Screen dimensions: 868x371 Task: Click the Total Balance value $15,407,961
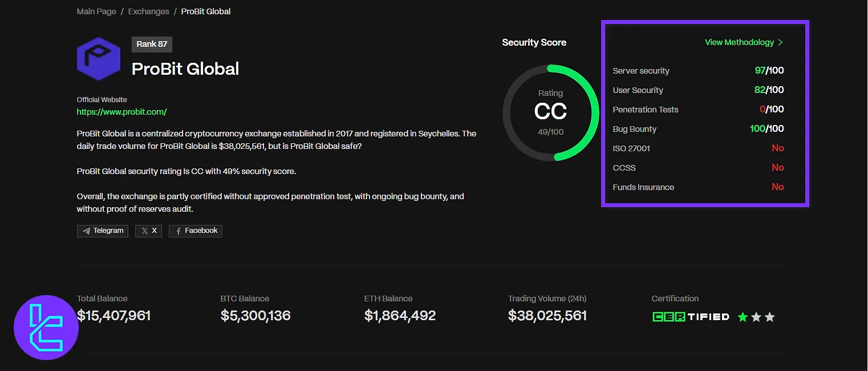pyautogui.click(x=114, y=316)
